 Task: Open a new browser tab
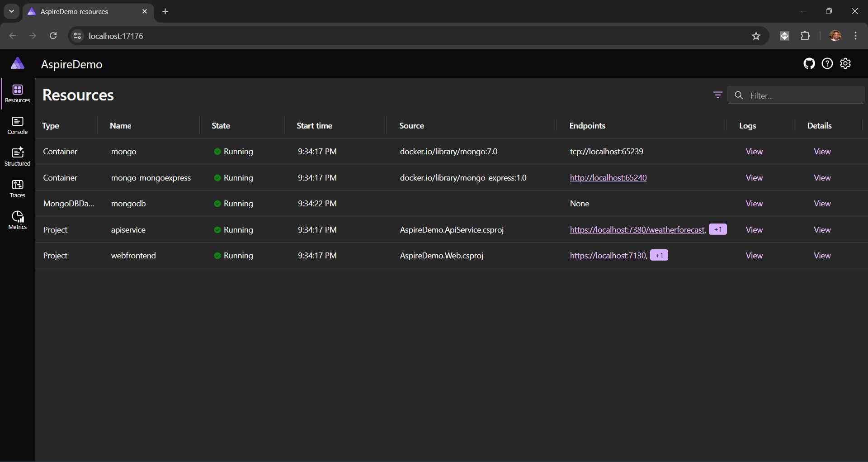coord(165,11)
